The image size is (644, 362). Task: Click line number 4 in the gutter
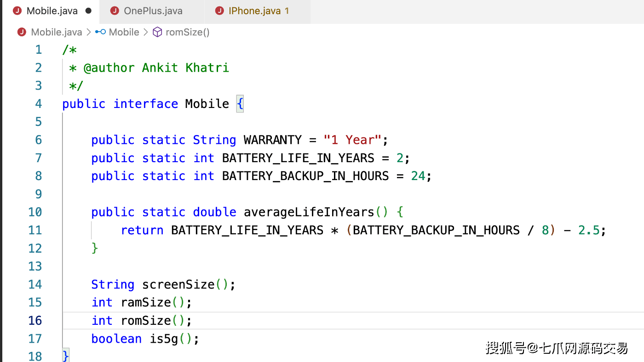coord(38,104)
